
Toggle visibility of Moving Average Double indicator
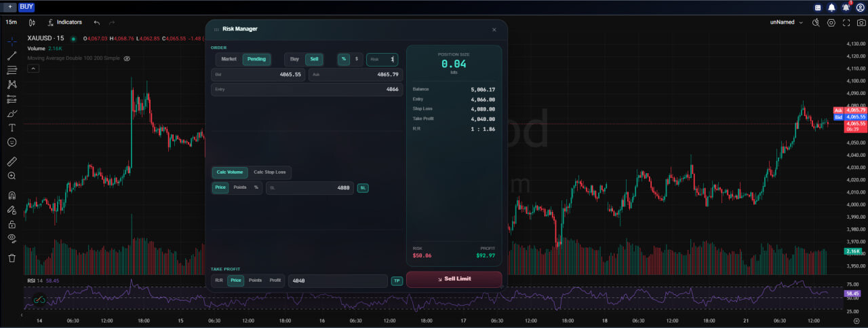click(127, 58)
